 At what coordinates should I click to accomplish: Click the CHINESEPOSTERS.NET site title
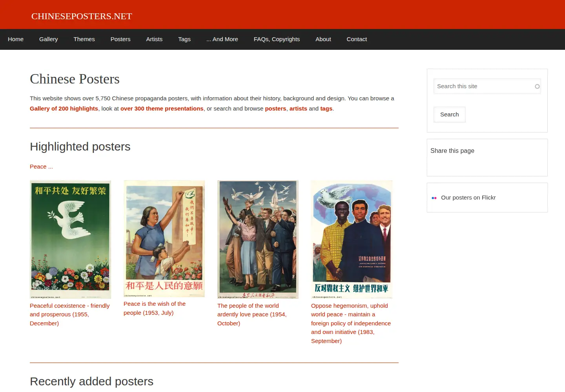click(x=82, y=16)
